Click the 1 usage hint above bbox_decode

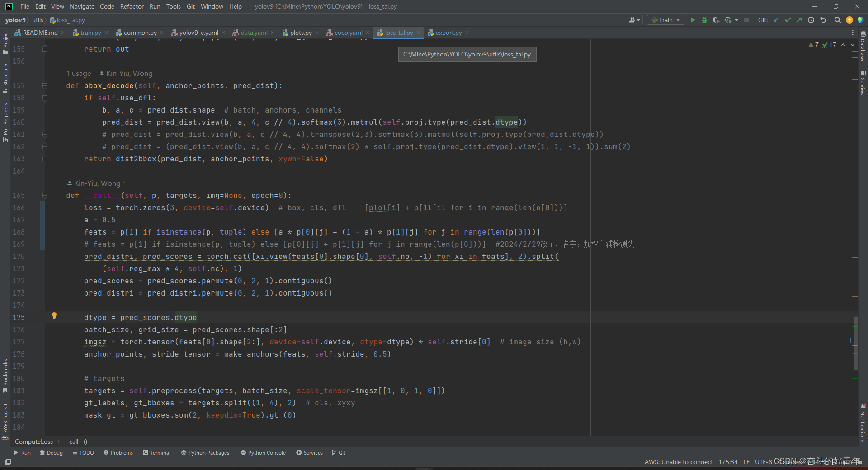coord(79,73)
